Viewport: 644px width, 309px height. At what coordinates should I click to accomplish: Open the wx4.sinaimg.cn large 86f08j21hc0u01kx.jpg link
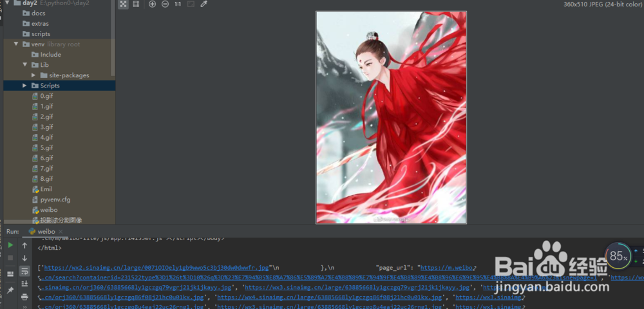pos(329,297)
